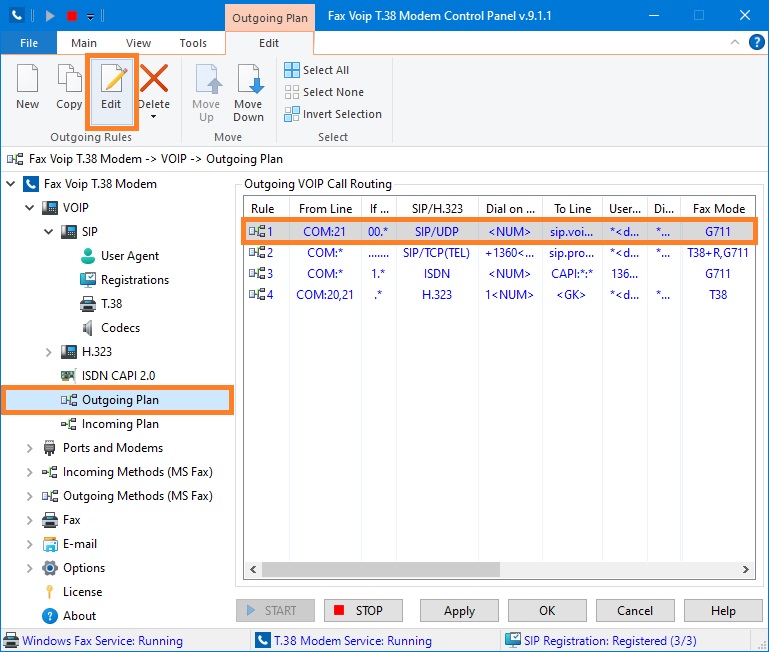Click the New outgoing rule icon

27,78
